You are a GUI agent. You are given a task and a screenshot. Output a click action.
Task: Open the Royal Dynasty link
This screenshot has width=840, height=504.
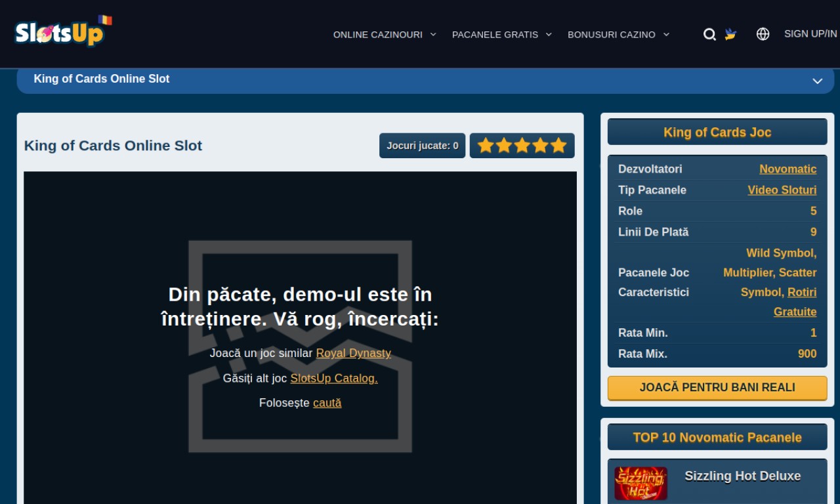click(x=354, y=354)
